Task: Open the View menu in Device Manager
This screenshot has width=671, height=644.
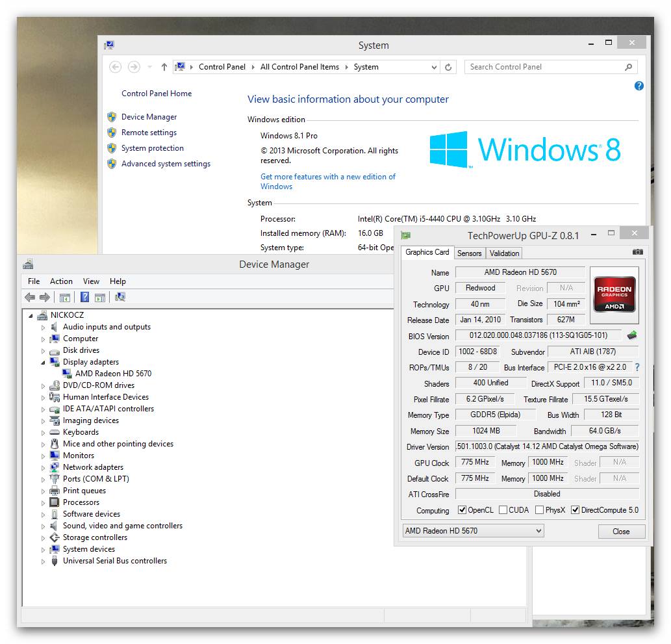Action: coord(91,281)
